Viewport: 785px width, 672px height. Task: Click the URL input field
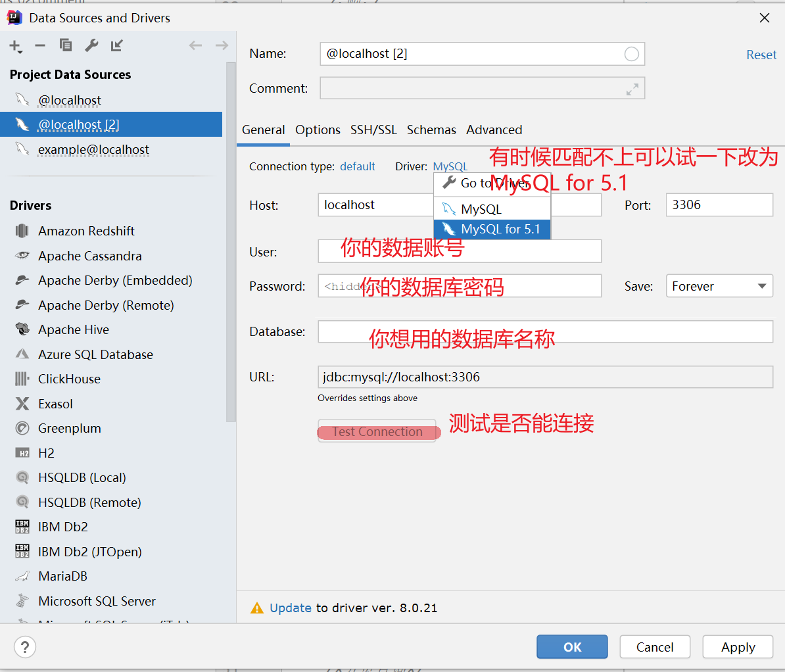coord(546,377)
